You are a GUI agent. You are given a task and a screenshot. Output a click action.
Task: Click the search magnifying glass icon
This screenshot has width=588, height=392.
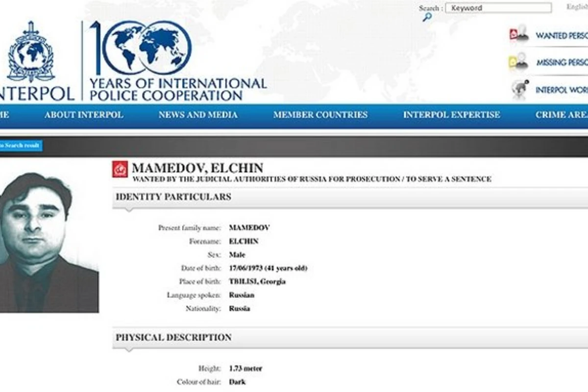[x=427, y=17]
